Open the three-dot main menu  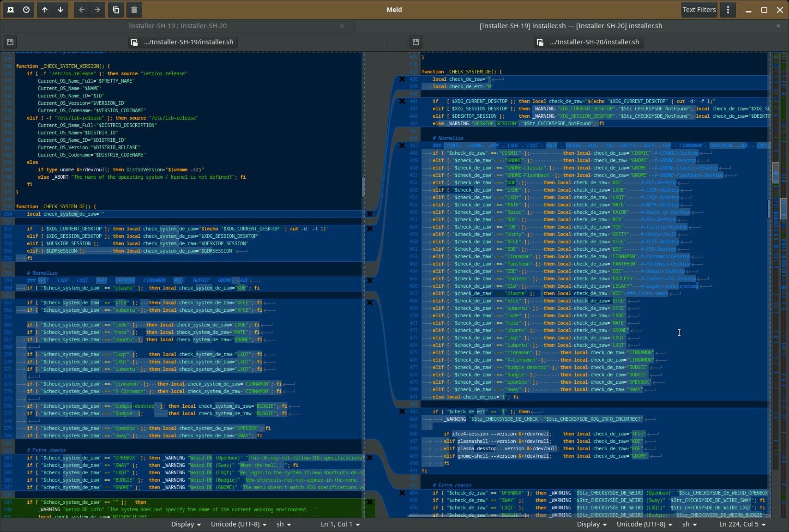[x=728, y=10]
